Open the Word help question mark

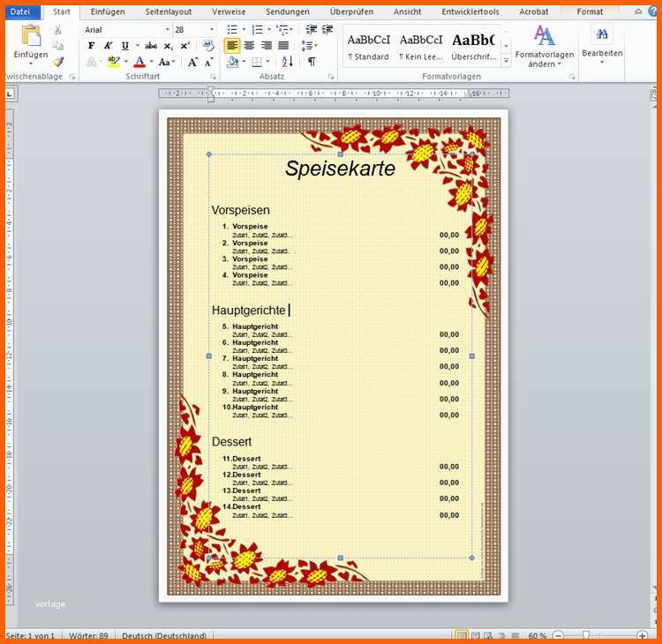click(652, 12)
